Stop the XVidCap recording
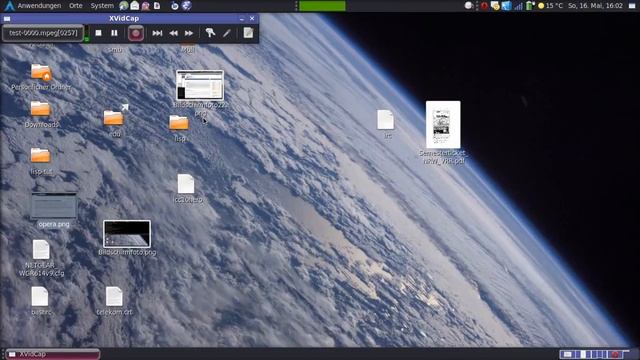Screen dimensions: 640x360 [x=98, y=33]
